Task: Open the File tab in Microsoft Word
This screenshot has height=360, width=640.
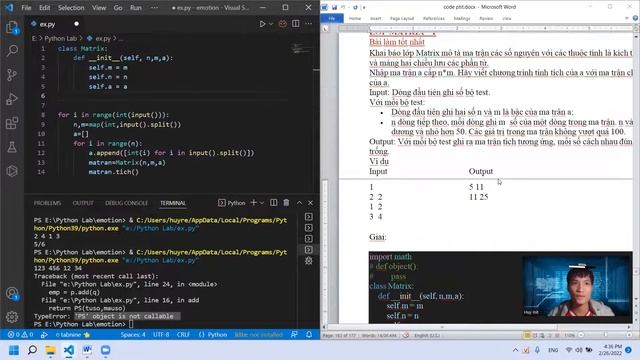Action: click(332, 18)
